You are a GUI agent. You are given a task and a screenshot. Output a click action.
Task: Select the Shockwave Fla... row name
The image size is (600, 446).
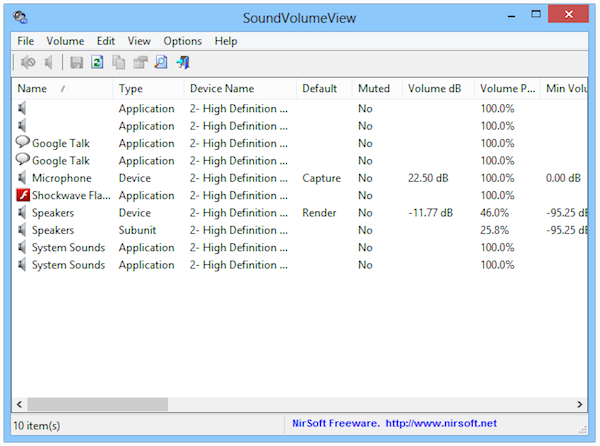pos(71,195)
